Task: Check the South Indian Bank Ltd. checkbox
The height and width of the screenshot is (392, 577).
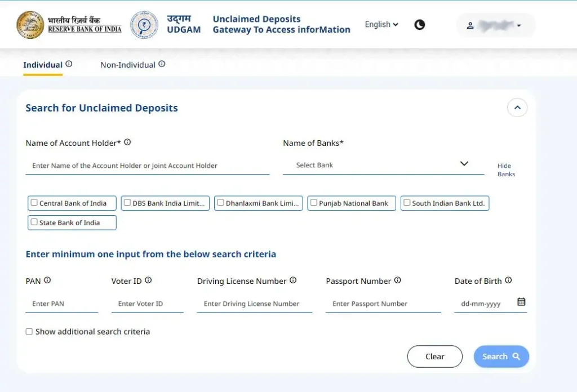Action: point(407,202)
